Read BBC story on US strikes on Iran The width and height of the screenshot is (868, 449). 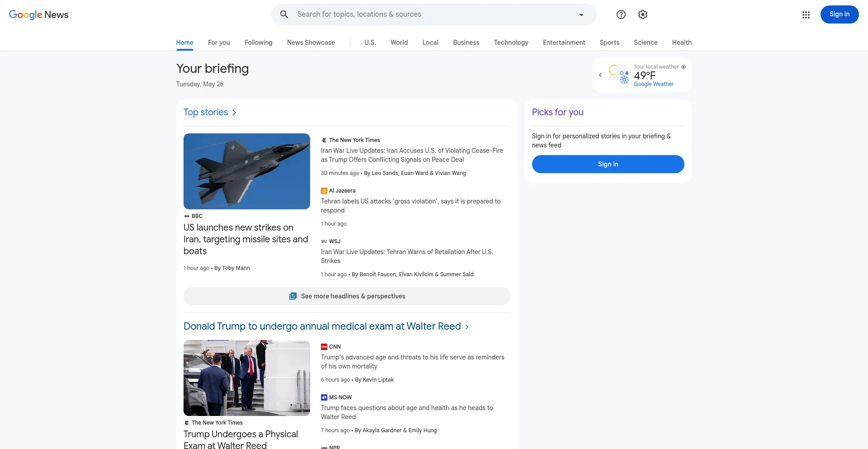[246, 239]
